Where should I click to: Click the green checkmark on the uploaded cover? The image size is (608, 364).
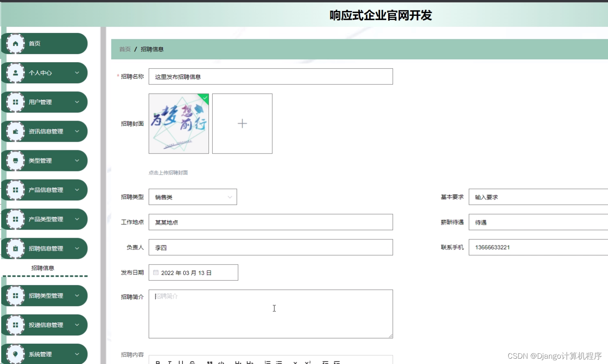(x=204, y=98)
